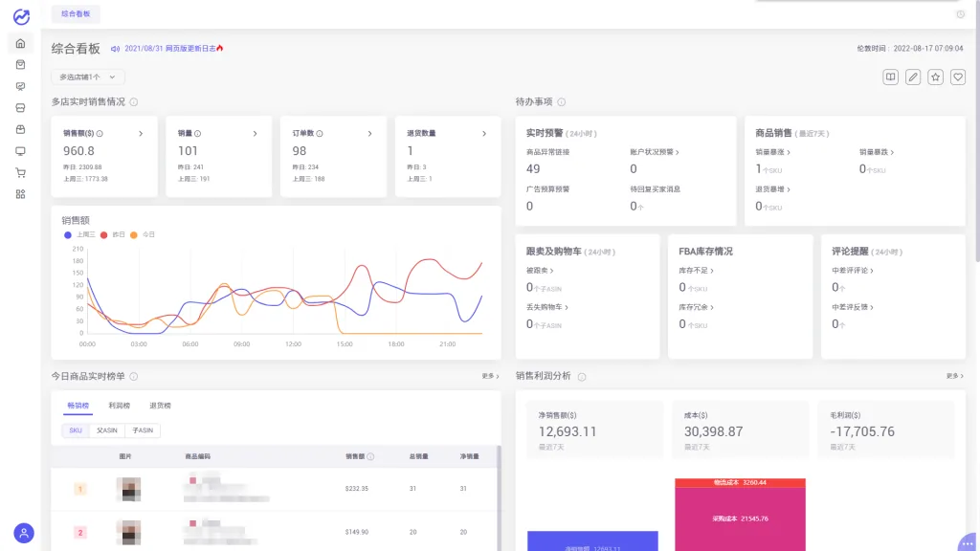Toggle 今日 legend series in chart
The image size is (980, 551).
click(143, 235)
